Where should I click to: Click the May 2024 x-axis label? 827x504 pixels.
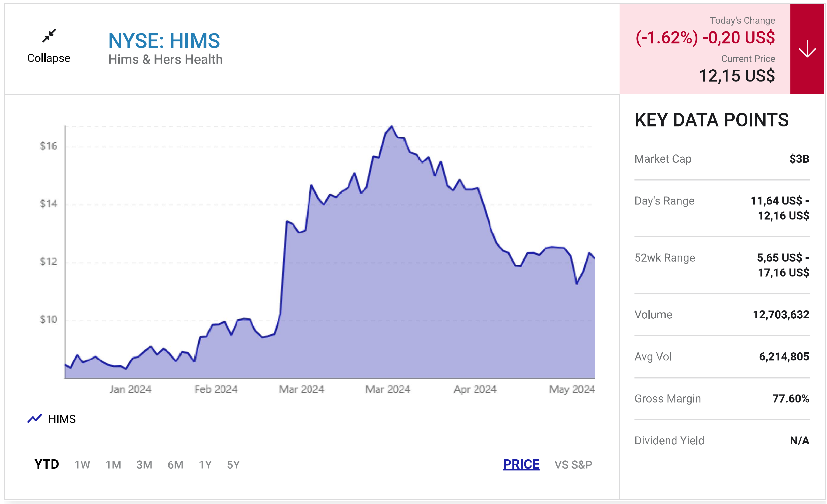[x=572, y=389]
